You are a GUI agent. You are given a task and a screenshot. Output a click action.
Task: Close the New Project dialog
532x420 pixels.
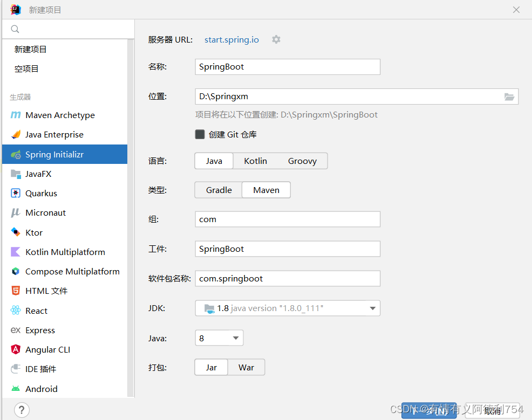click(516, 10)
